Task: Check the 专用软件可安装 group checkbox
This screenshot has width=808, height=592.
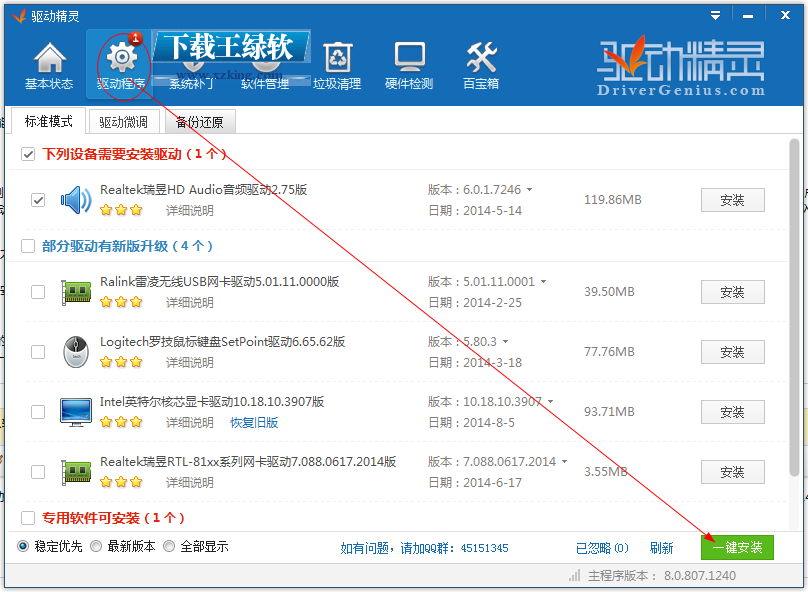Action: tap(28, 518)
